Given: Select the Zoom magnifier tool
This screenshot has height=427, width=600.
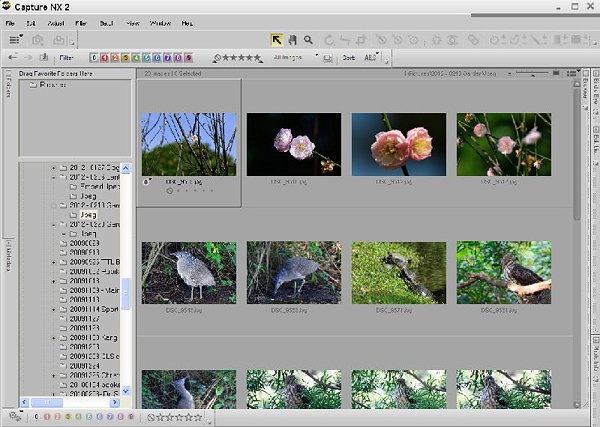Looking at the screenshot, I should pyautogui.click(x=308, y=40).
